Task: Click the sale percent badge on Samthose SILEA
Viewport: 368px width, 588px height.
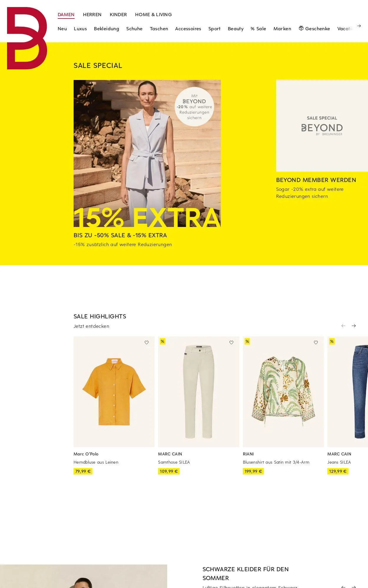Action: tap(163, 341)
